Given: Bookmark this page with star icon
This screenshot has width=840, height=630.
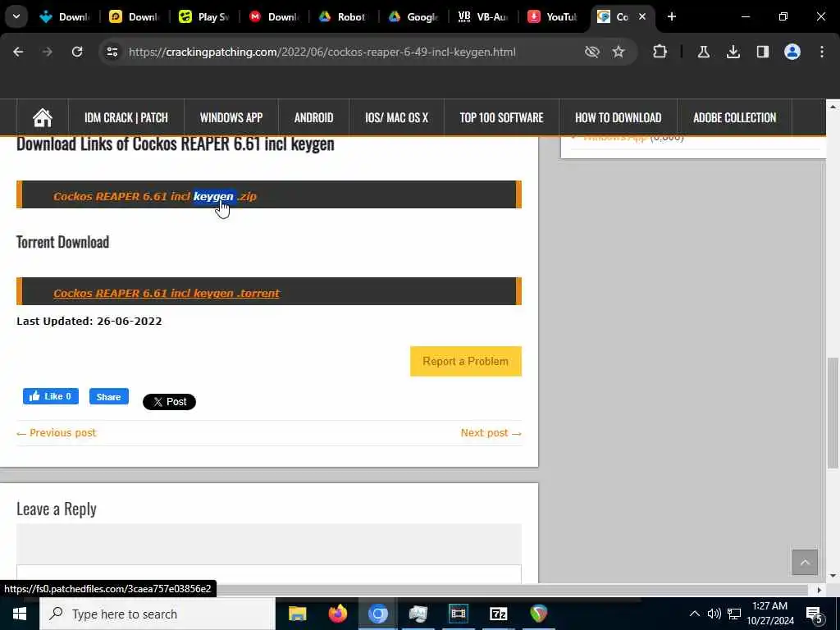Looking at the screenshot, I should tap(619, 52).
